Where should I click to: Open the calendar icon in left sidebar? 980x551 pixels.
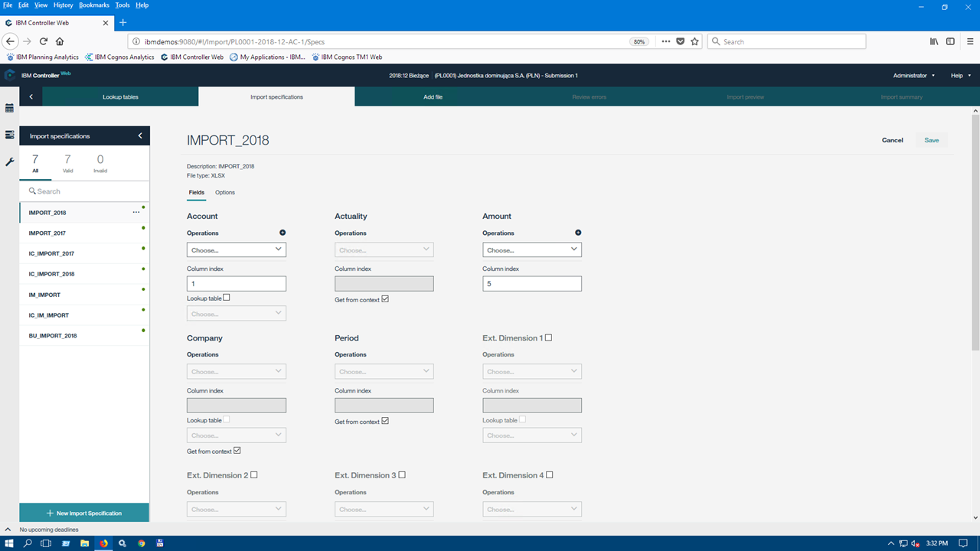pyautogui.click(x=9, y=109)
